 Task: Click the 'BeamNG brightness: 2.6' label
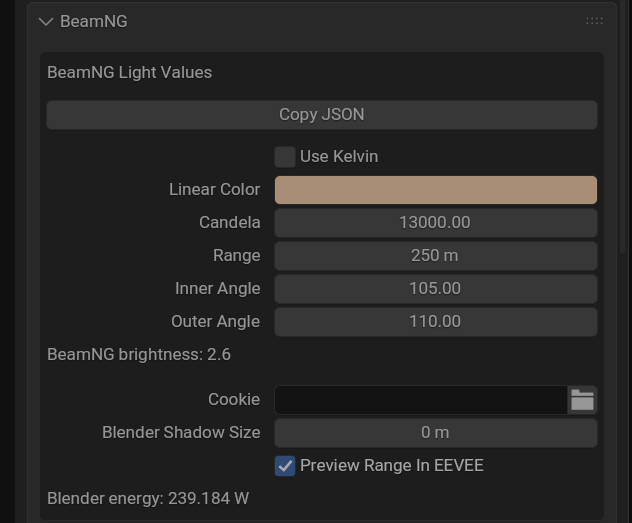(139, 355)
